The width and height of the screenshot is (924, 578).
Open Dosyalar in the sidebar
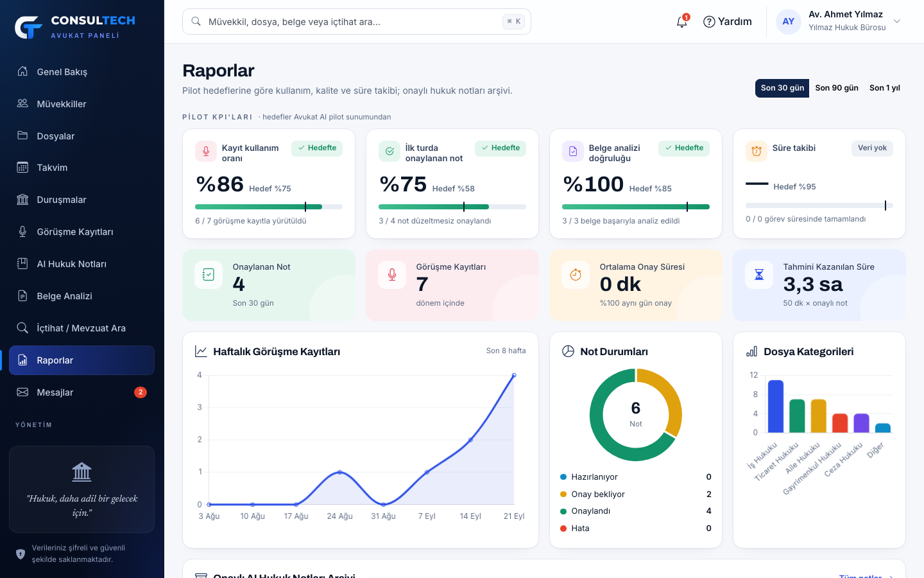click(x=81, y=136)
